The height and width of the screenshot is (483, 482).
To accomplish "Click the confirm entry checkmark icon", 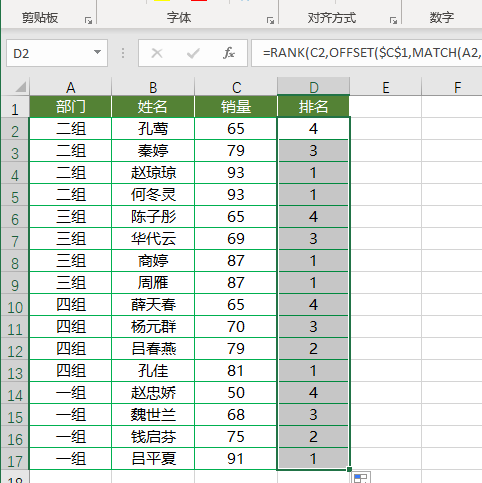I will [193, 53].
